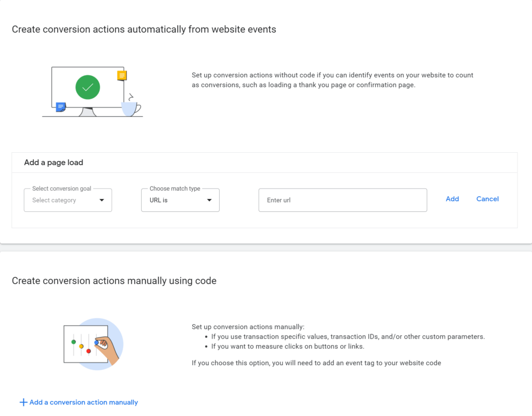
Task: Select the 'URL is' option text in match type
Action: coord(158,200)
